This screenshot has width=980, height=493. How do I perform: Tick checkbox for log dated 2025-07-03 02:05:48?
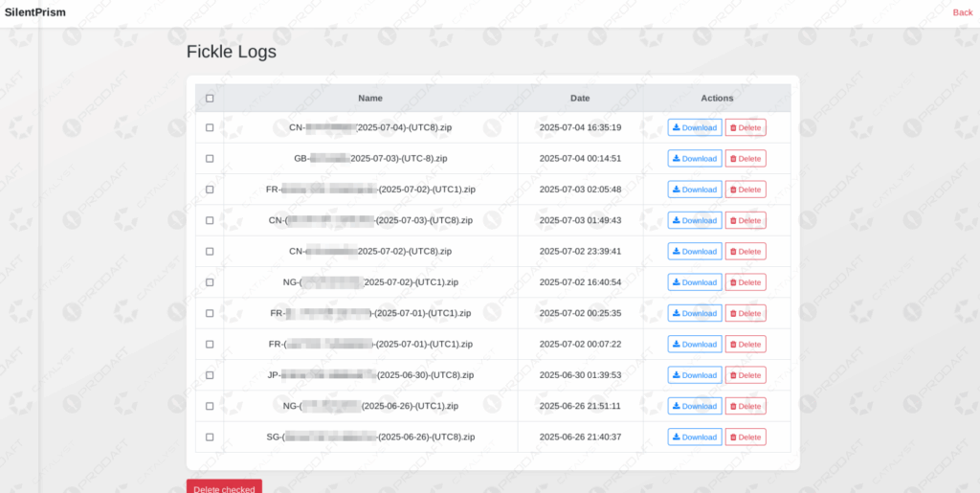tap(210, 190)
